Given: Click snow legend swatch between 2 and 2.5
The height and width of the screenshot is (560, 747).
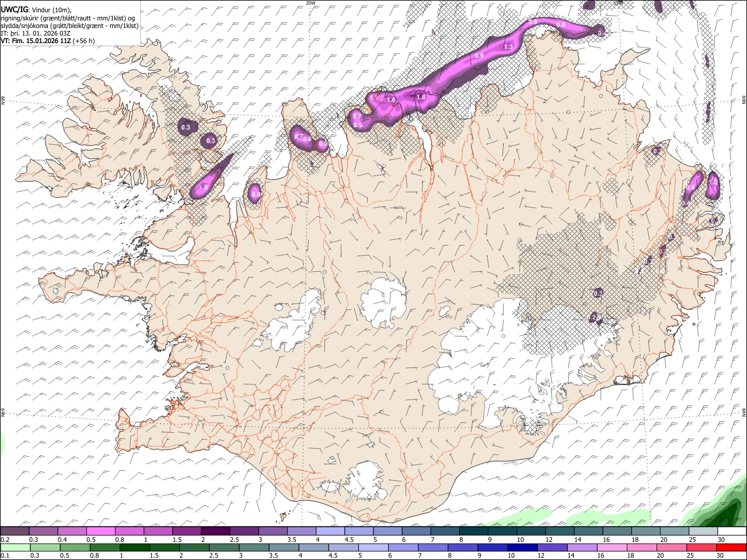Looking at the screenshot, I should click(x=215, y=531).
